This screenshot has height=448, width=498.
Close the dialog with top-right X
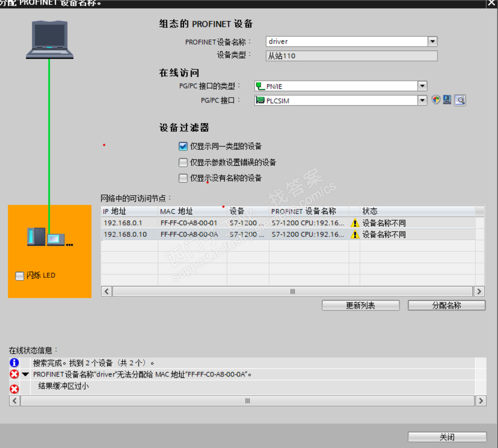491,3
